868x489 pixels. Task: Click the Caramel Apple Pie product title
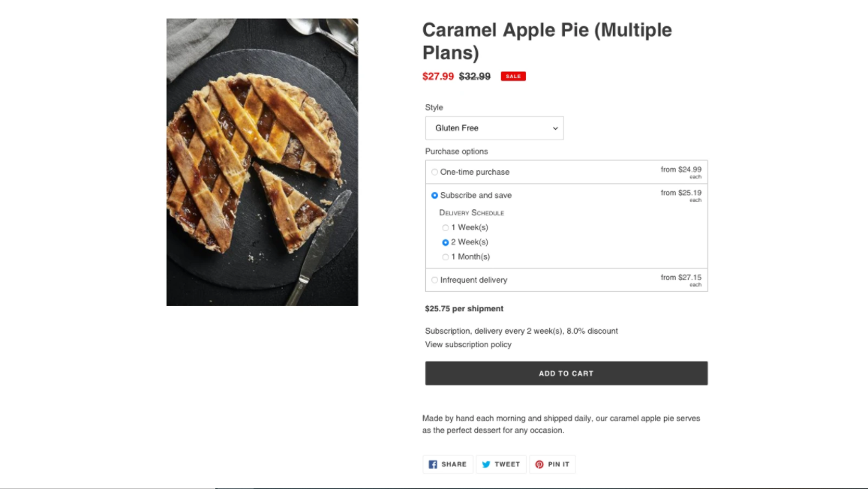point(547,41)
